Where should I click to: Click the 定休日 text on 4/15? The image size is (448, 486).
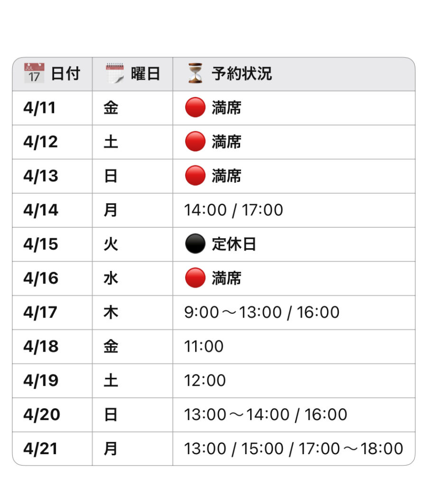pos(234,244)
